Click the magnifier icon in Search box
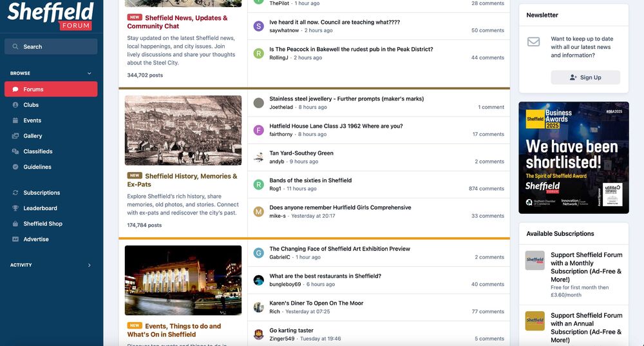This screenshot has height=346, width=644. 15,47
